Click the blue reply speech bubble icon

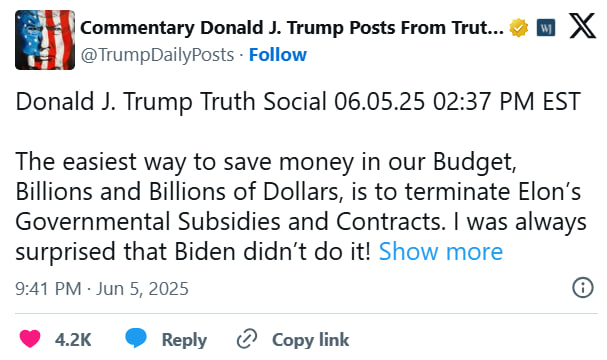[136, 338]
